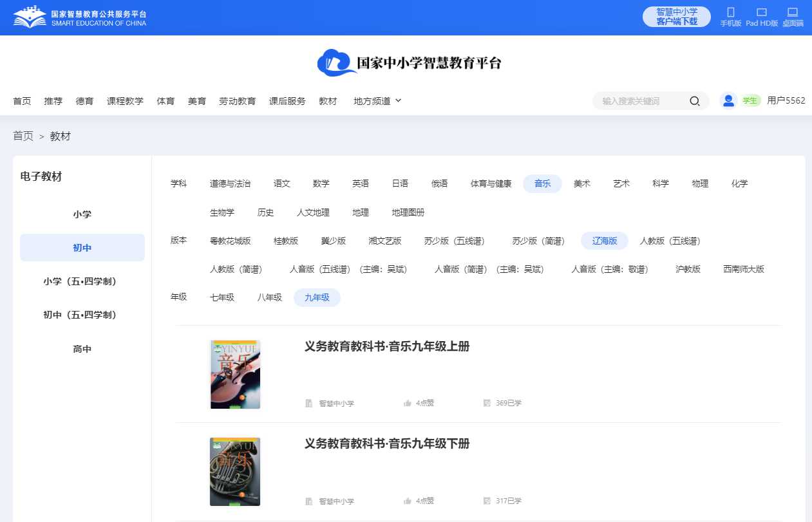Click the Smart Education of China logo
812x522 pixels.
tap(80, 17)
